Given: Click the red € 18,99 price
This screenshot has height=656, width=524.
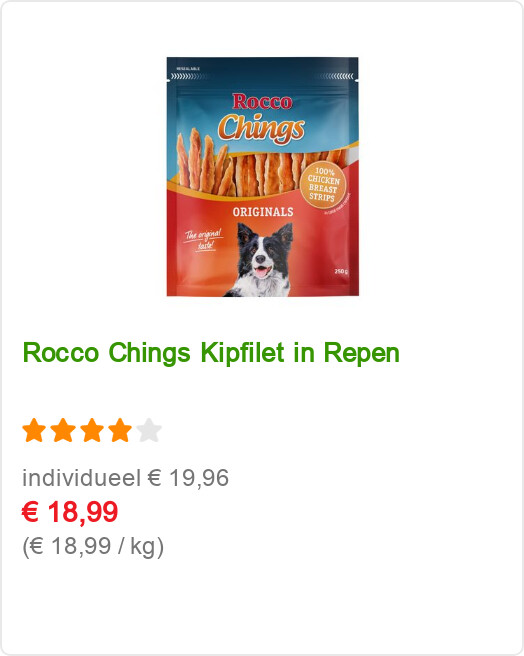Looking at the screenshot, I should (70, 512).
